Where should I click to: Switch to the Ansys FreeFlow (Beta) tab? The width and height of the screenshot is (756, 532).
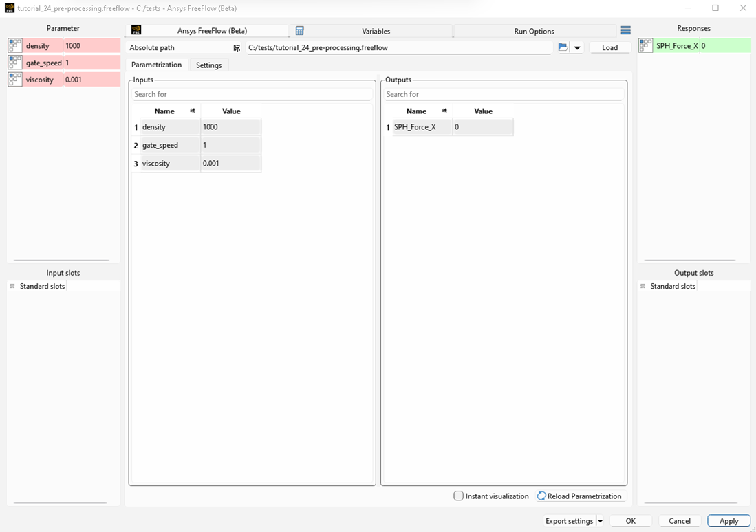click(207, 31)
